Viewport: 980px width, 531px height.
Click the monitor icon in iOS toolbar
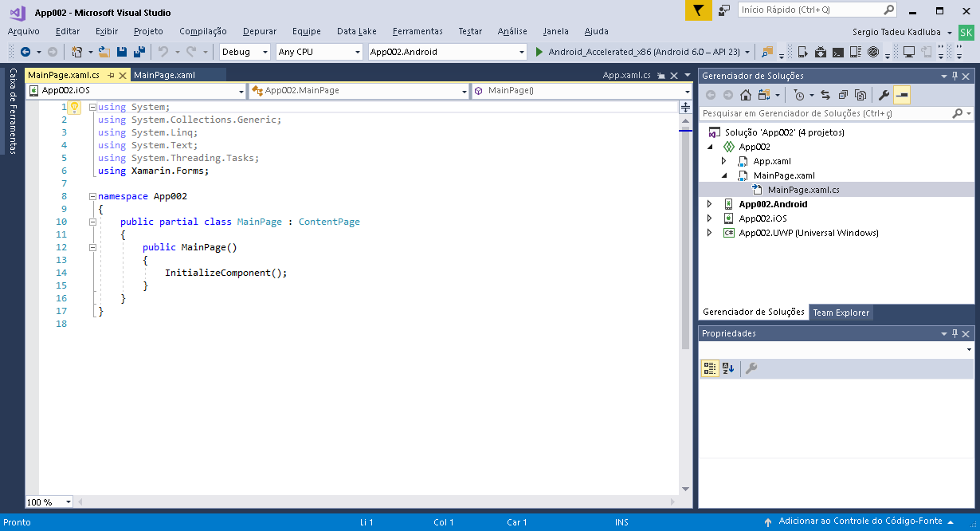(x=909, y=52)
